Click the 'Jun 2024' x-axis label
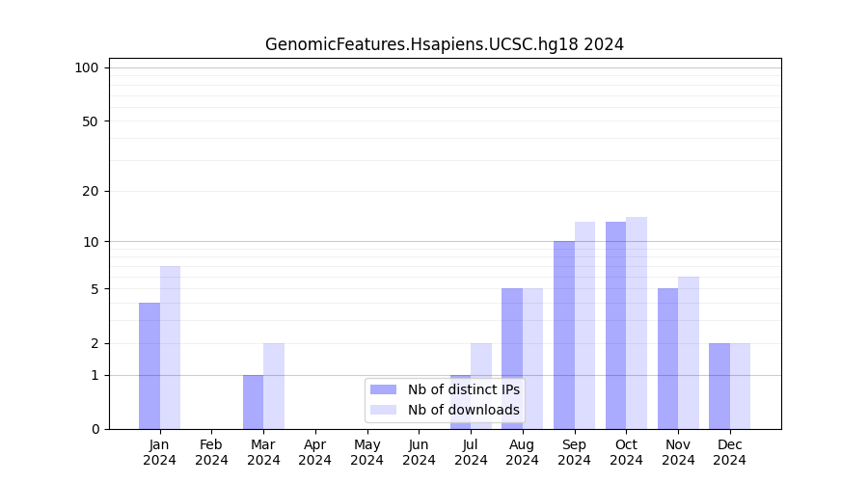 [419, 452]
